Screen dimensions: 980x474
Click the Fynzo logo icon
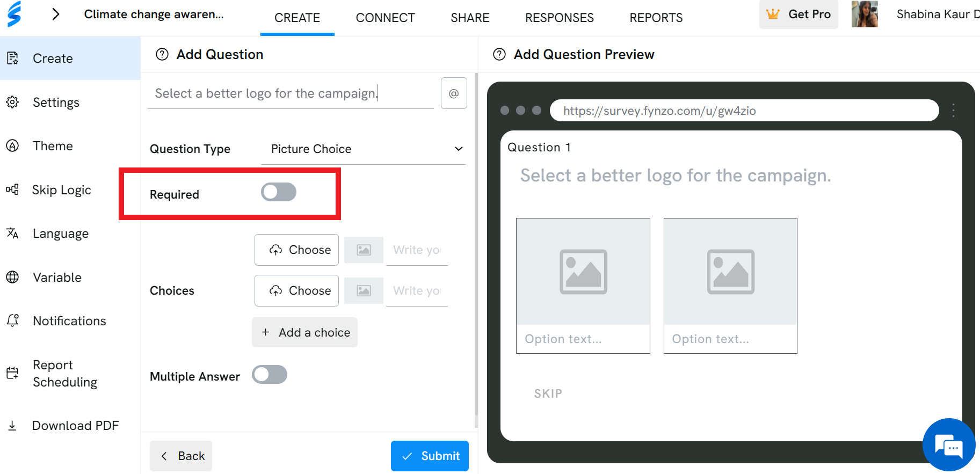click(x=14, y=14)
